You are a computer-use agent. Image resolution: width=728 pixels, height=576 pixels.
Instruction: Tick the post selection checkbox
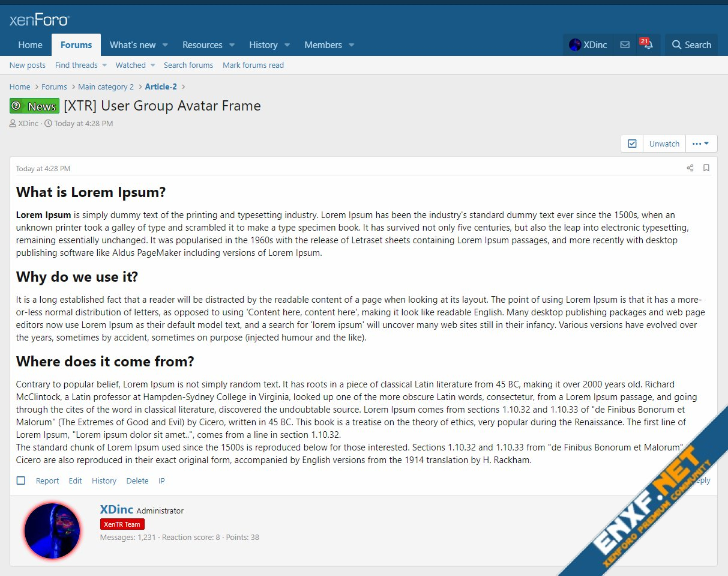point(21,481)
